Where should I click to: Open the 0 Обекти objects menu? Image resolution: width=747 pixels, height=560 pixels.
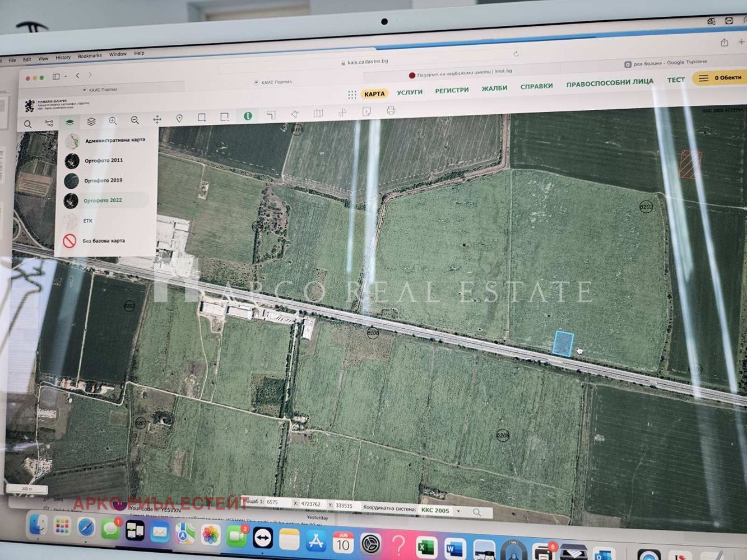(721, 78)
